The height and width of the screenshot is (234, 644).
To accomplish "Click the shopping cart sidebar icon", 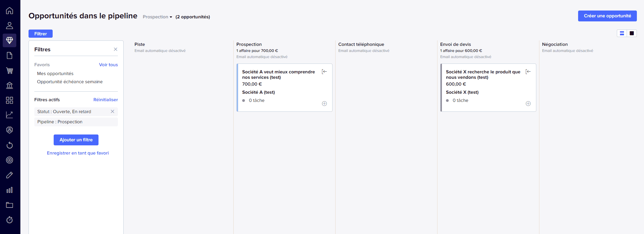I will point(10,71).
